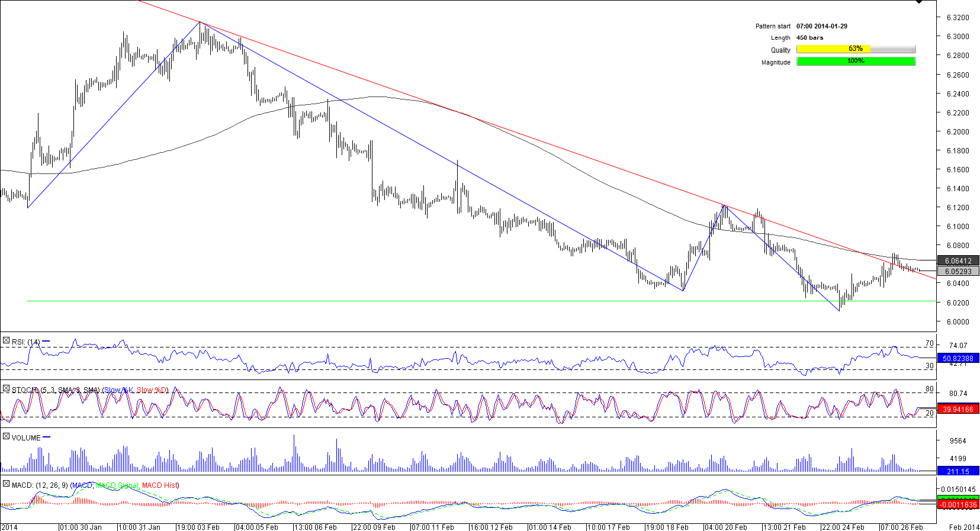Click the 6.06412 price label on axis
This screenshot has width=980, height=531.
pyautogui.click(x=957, y=261)
